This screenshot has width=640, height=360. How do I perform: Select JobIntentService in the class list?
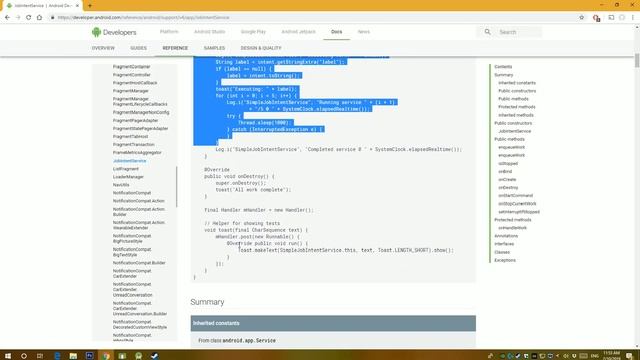coord(129,161)
